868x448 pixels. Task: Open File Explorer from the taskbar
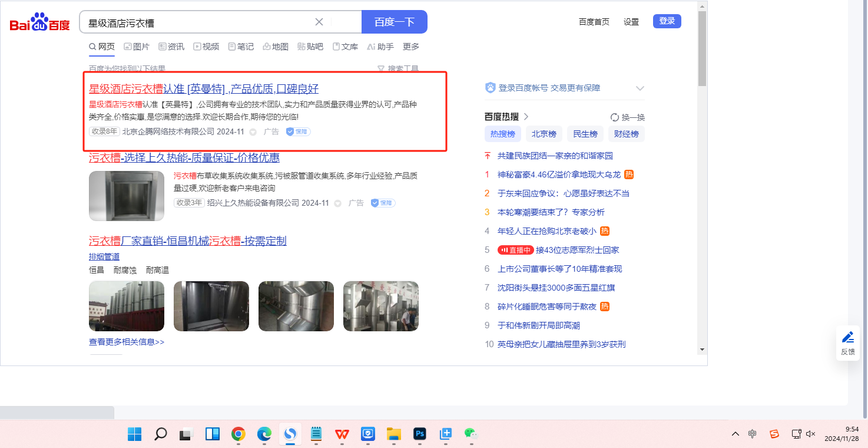click(394, 434)
